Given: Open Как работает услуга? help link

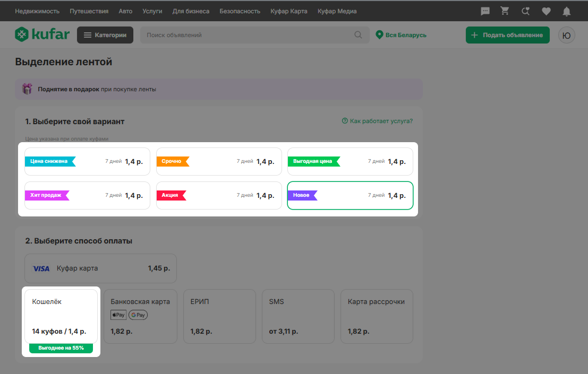Looking at the screenshot, I should 377,121.
